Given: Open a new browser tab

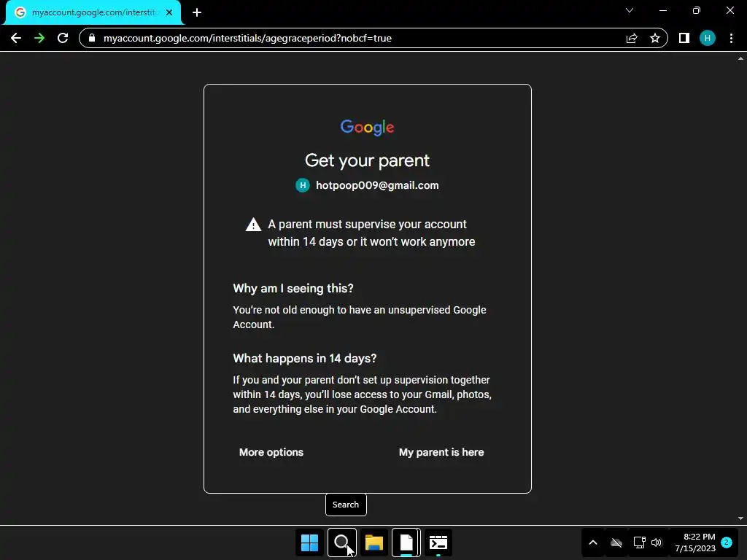Looking at the screenshot, I should tap(197, 12).
